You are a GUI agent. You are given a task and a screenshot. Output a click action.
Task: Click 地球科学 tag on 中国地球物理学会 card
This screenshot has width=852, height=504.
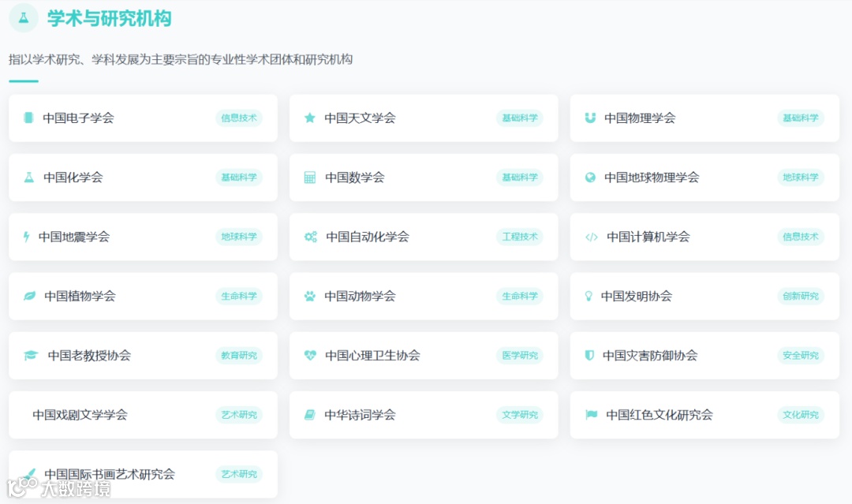pyautogui.click(x=801, y=177)
